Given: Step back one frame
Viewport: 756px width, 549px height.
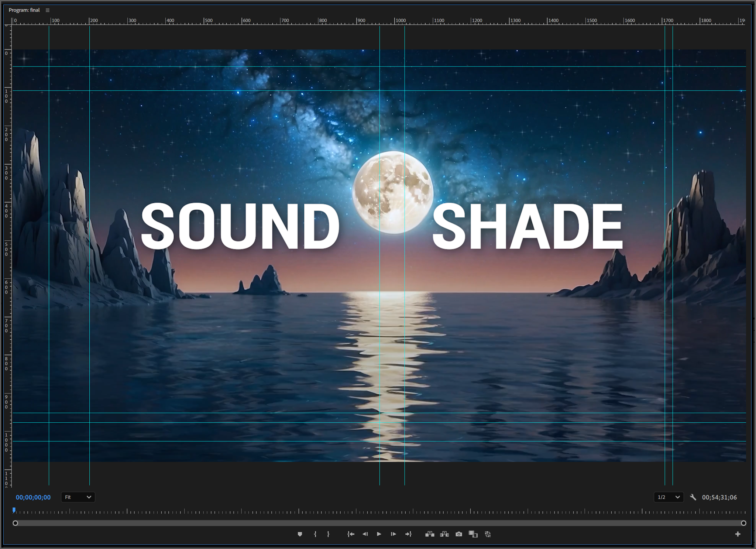Looking at the screenshot, I should click(365, 534).
